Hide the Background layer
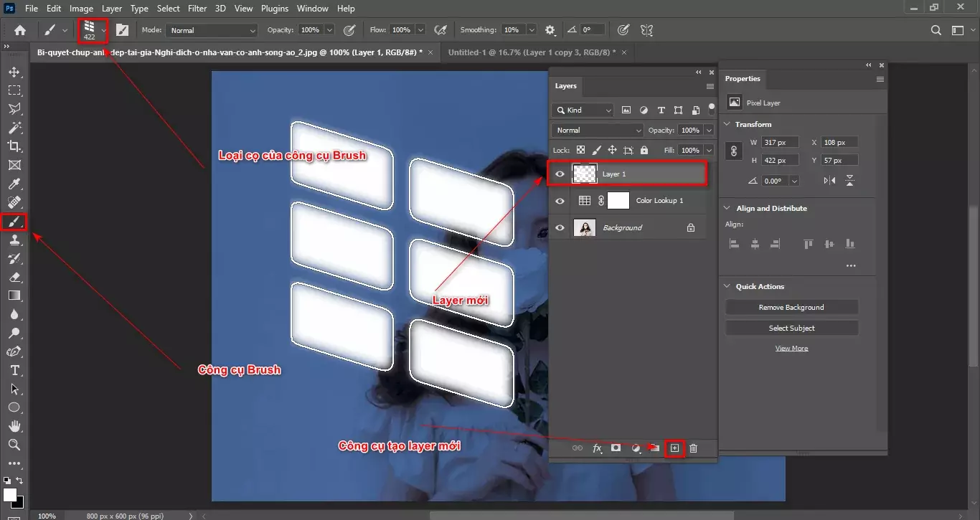980x520 pixels. pos(560,227)
